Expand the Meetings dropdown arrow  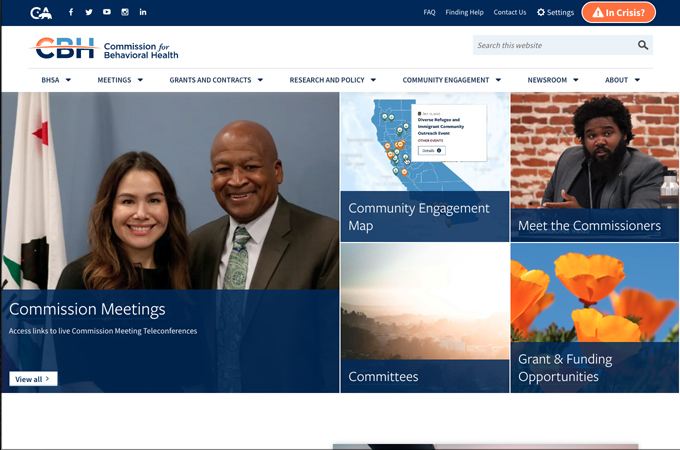(140, 80)
